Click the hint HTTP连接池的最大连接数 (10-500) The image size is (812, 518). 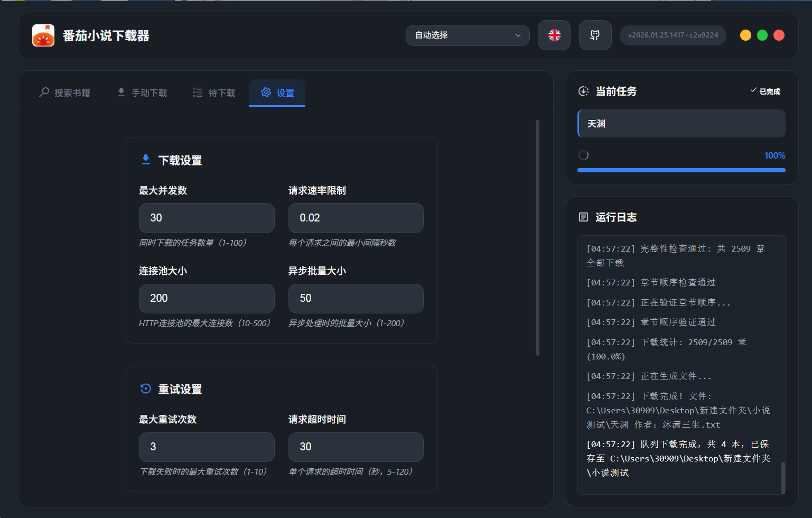205,323
